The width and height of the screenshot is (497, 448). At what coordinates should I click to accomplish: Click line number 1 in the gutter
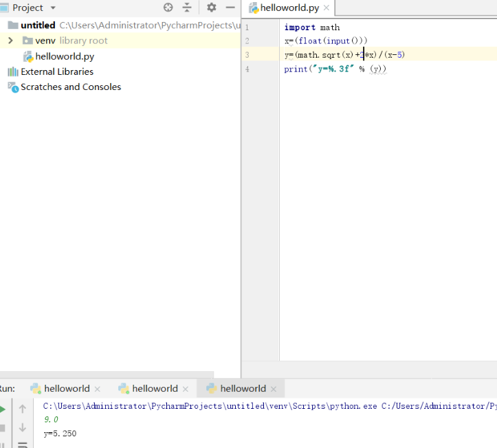coord(247,27)
